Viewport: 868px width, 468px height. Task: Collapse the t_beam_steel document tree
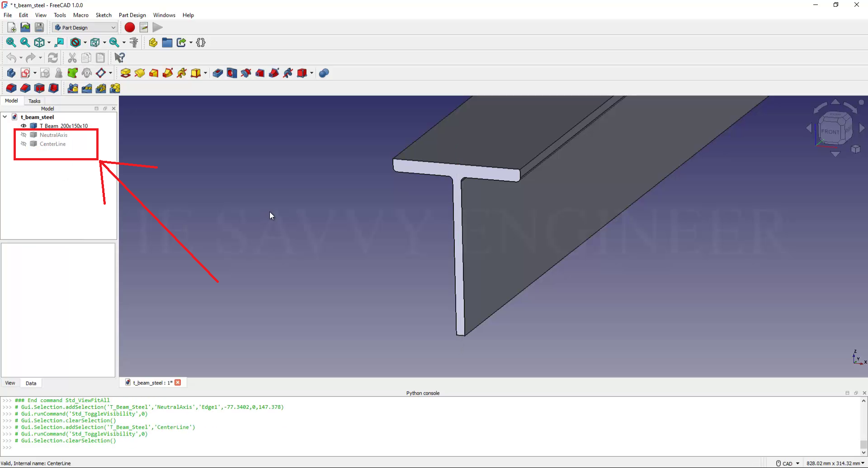[5, 117]
